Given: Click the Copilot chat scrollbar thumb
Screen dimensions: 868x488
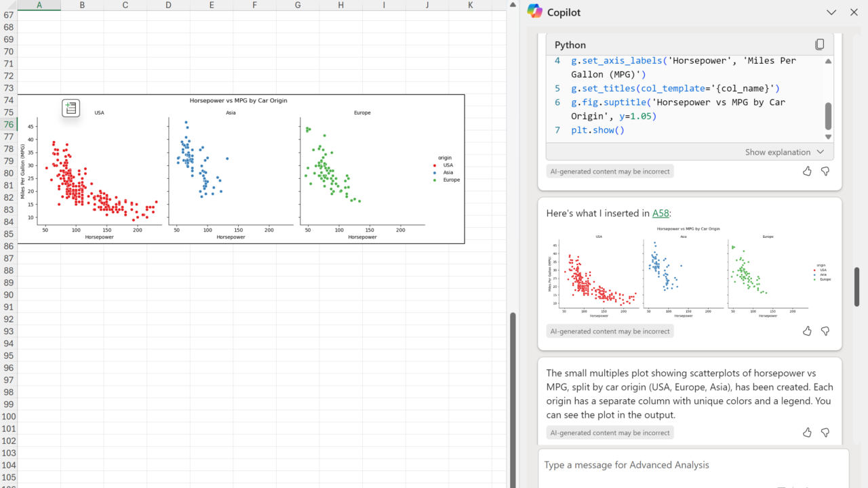Looking at the screenshot, I should pyautogui.click(x=856, y=286).
